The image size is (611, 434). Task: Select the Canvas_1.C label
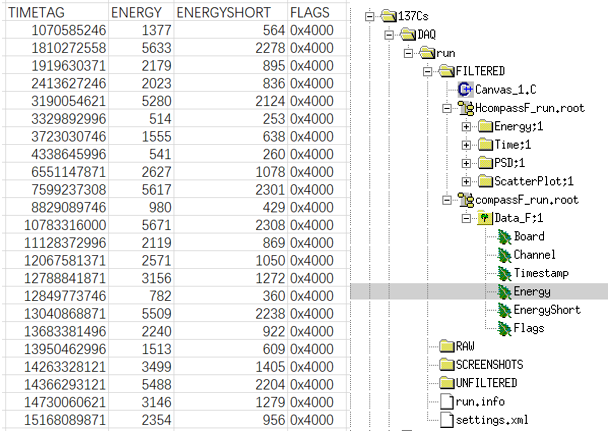click(505, 90)
